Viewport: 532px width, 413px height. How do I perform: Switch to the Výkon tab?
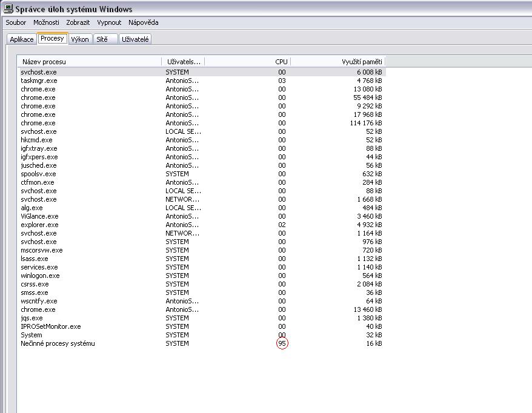pyautogui.click(x=80, y=39)
